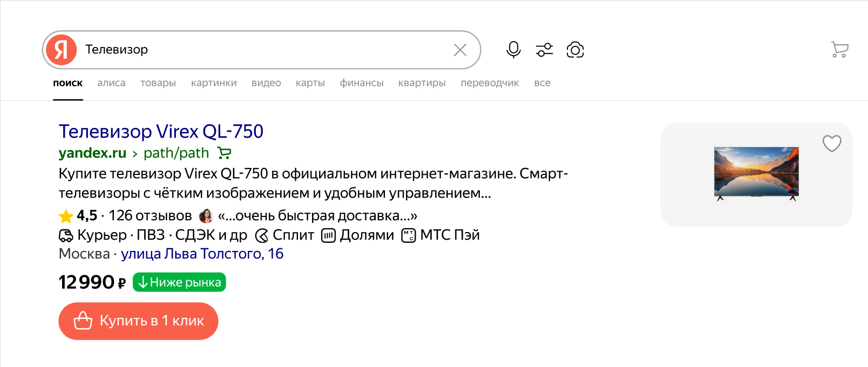Click the МТС Пэй icon
The image size is (868, 367).
409,235
